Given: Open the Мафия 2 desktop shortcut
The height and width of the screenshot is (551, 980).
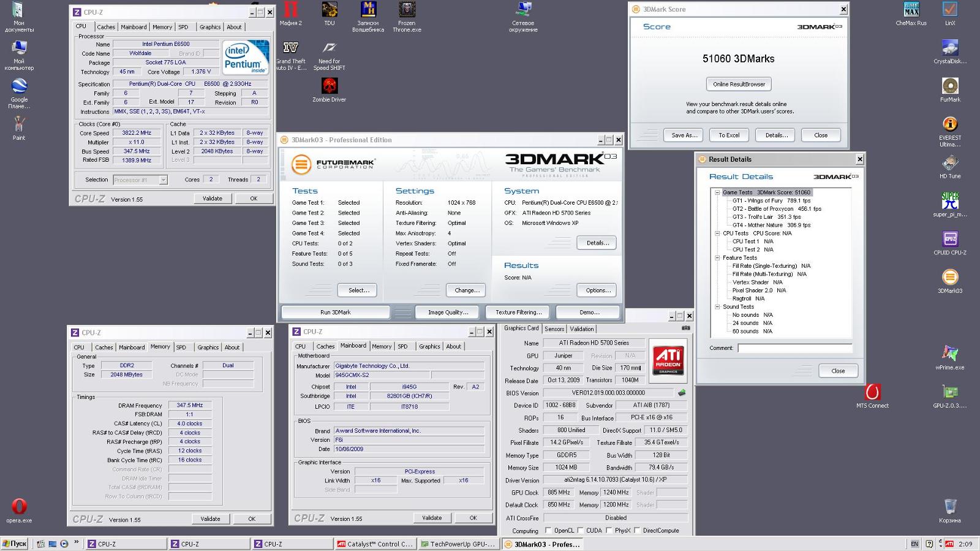Looking at the screenshot, I should pos(291,14).
